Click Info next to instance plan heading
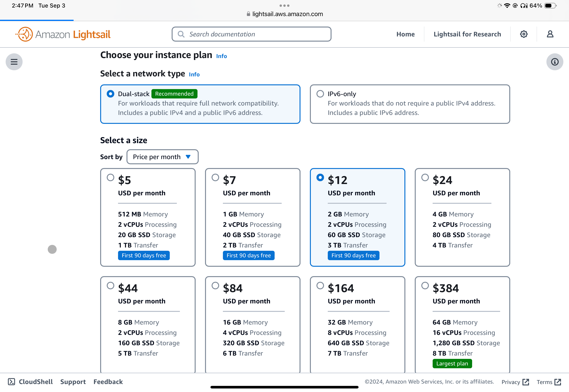569x392 pixels. coord(221,56)
